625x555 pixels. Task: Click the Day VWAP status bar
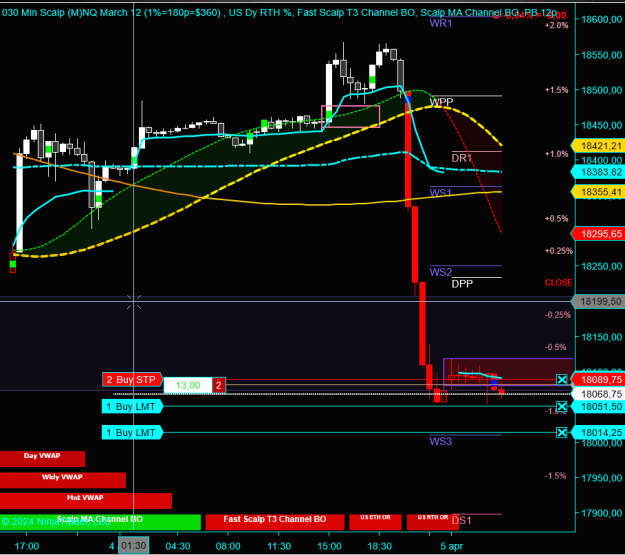coord(42,459)
